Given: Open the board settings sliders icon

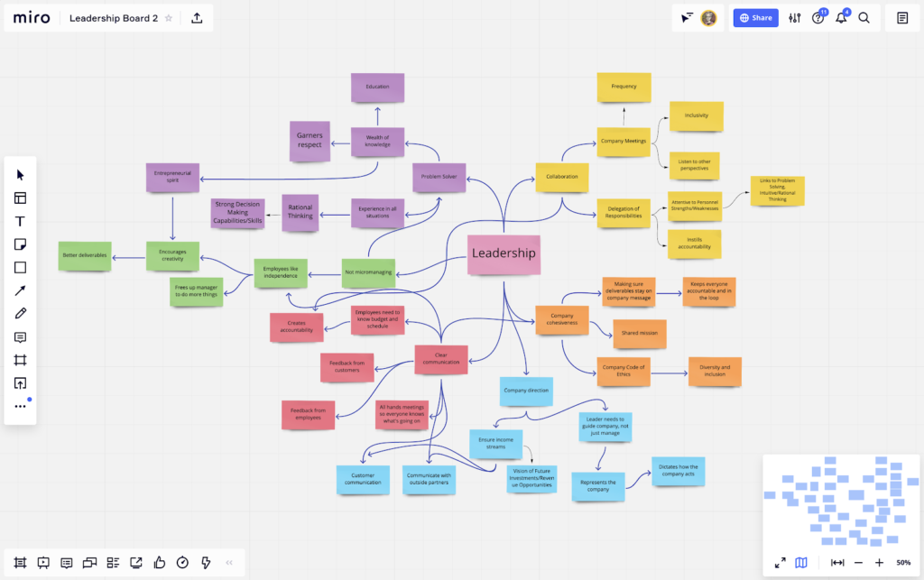Looking at the screenshot, I should pyautogui.click(x=795, y=18).
